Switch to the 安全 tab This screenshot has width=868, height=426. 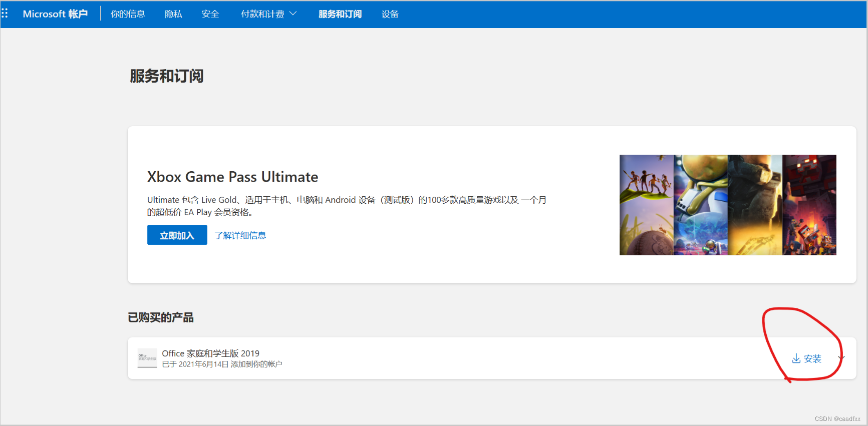pyautogui.click(x=210, y=14)
